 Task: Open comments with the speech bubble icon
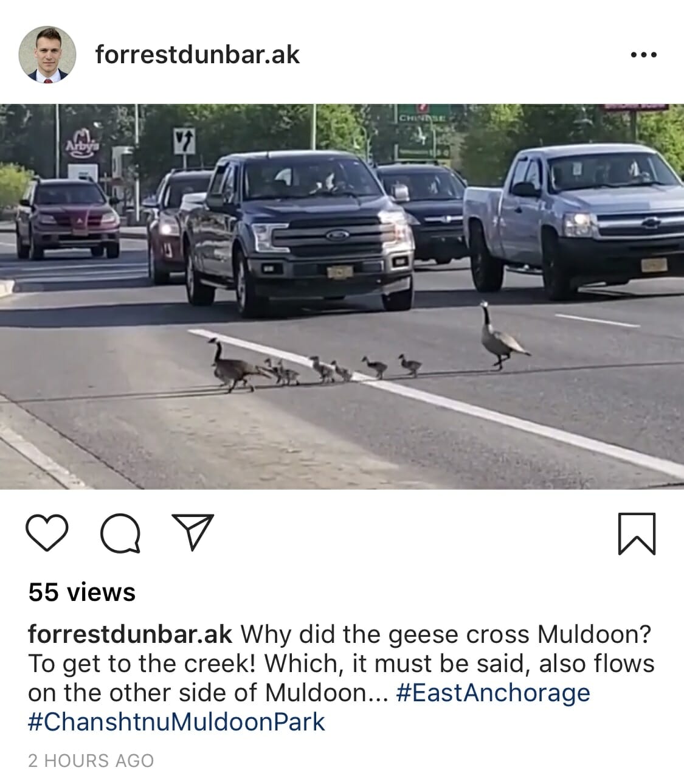point(120,533)
